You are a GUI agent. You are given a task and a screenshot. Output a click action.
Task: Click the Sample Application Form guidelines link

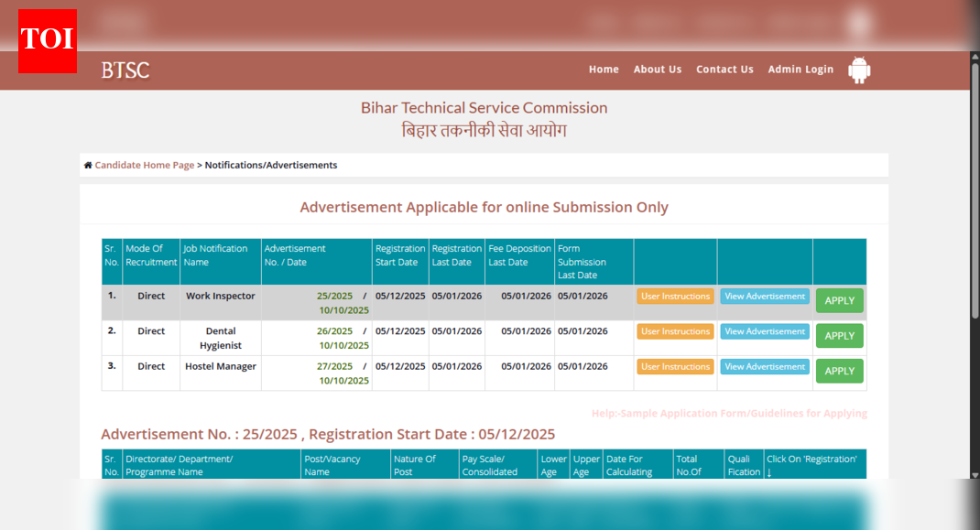tap(730, 413)
